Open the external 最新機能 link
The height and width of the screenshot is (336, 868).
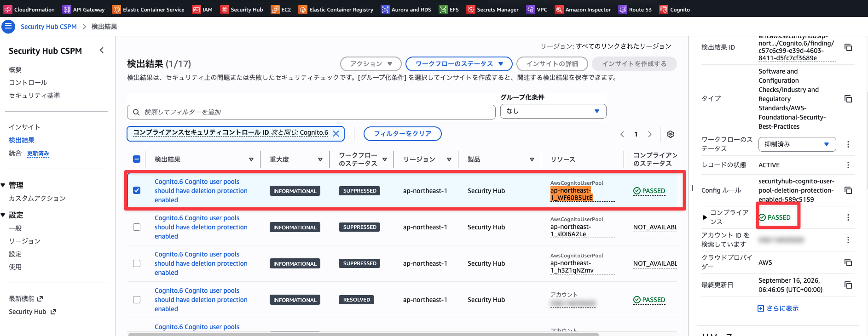(26, 299)
